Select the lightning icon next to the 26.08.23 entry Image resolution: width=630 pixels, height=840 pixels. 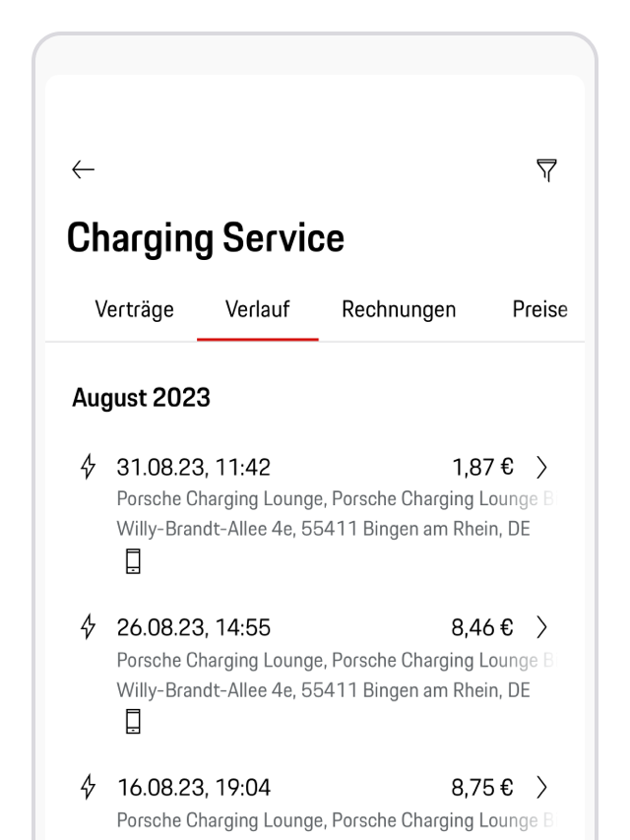coord(90,627)
